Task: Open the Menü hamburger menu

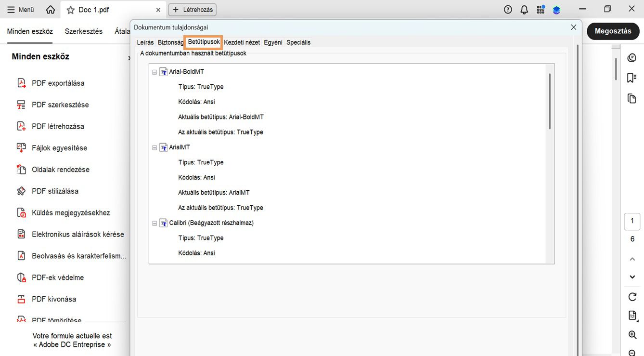Action: [20, 10]
